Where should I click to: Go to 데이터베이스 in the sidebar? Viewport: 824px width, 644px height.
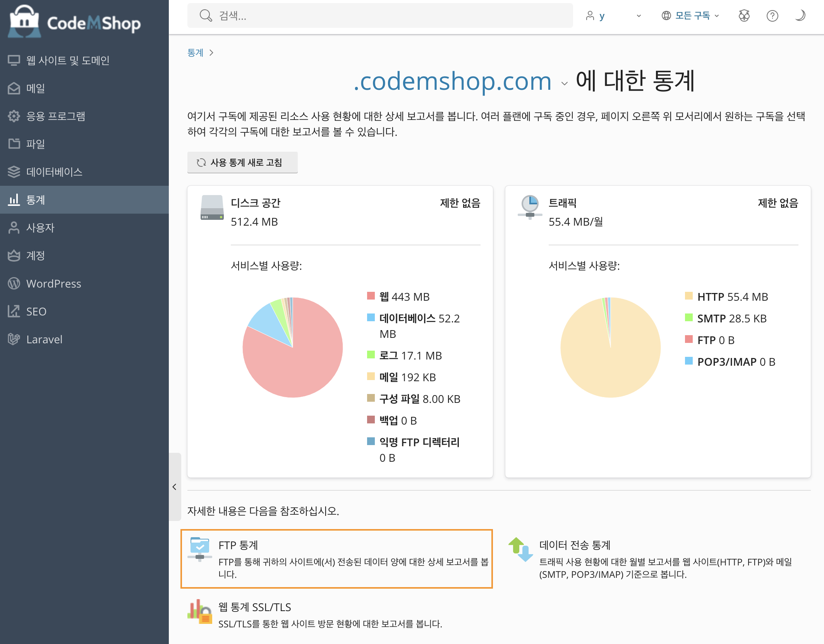click(x=54, y=172)
